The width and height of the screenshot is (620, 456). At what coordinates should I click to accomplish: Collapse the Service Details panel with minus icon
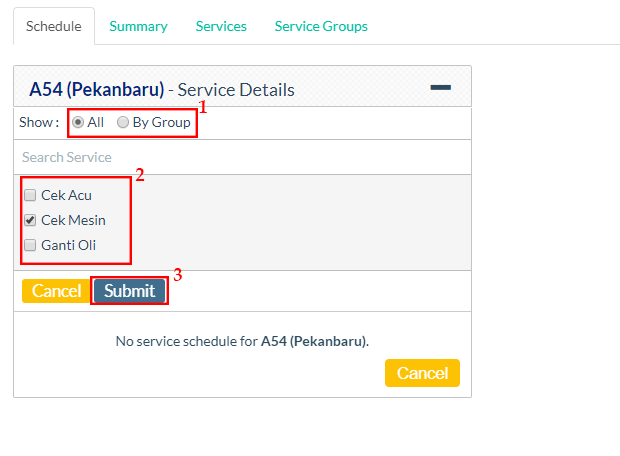(440, 88)
